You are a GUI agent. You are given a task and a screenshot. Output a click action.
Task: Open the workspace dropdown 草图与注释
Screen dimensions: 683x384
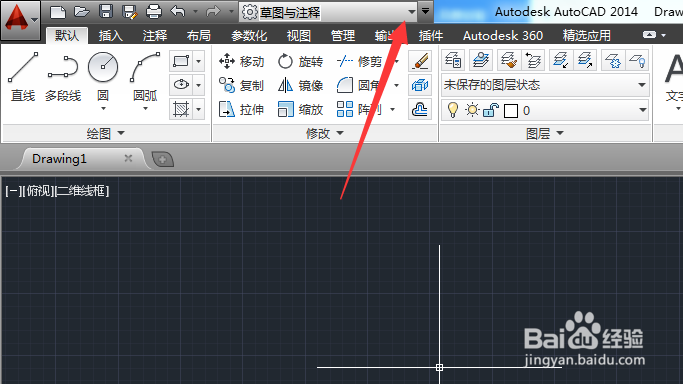coord(328,12)
